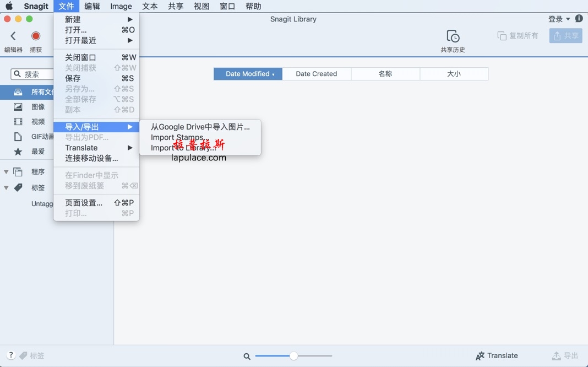Screen dimensions: 588x367
Task: Expand the 打开最近 submenu
Action: (96, 41)
